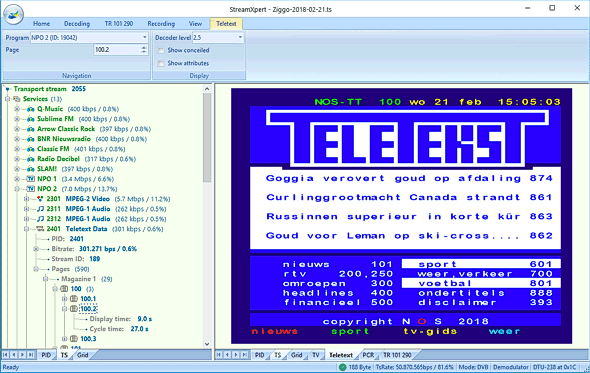Image resolution: width=590 pixels, height=373 pixels.
Task: Click the Services folder icon
Action: [17, 99]
